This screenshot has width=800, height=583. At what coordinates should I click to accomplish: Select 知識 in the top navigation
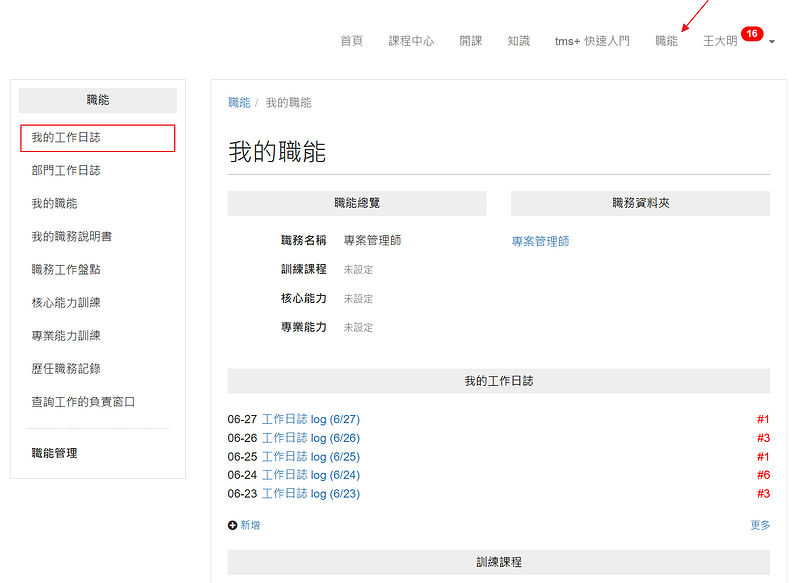[x=518, y=41]
